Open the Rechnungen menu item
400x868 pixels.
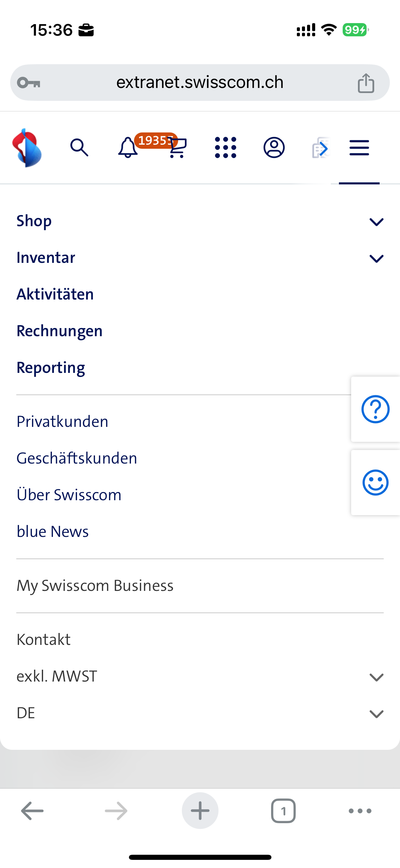click(59, 331)
